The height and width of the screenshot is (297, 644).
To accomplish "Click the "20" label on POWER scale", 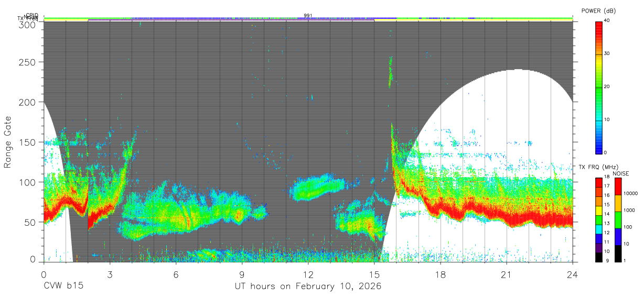I will point(608,86).
